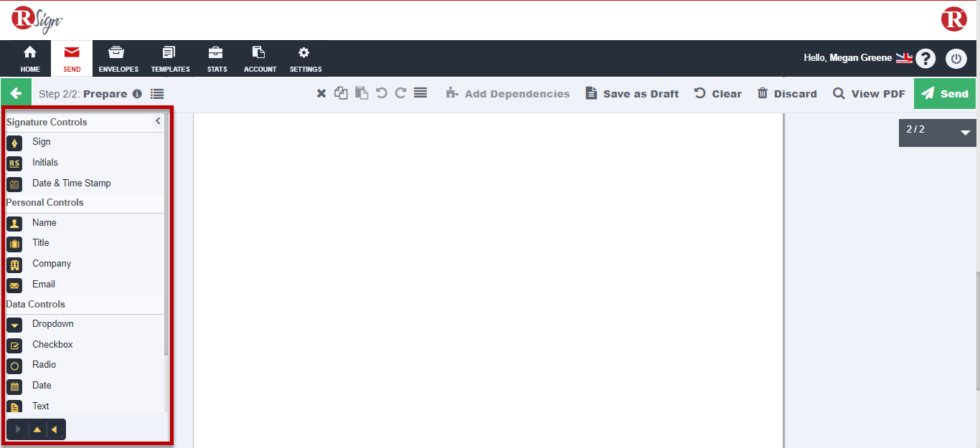Go to the Templates tab
Screen dimensions: 980x448
pos(170,59)
